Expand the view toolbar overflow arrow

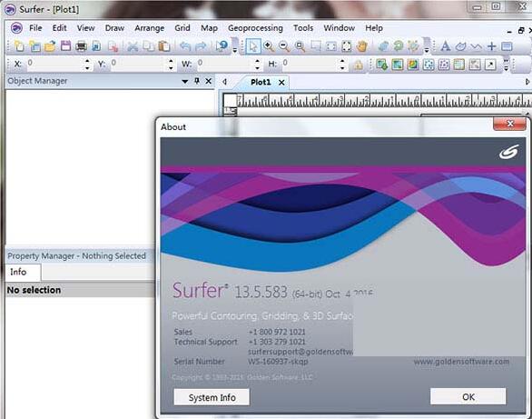(427, 50)
